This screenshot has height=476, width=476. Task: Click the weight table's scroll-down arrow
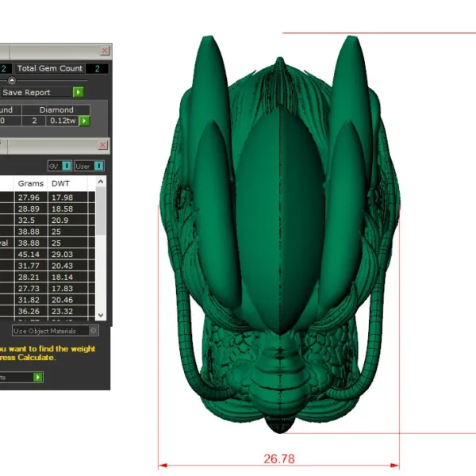click(x=101, y=315)
